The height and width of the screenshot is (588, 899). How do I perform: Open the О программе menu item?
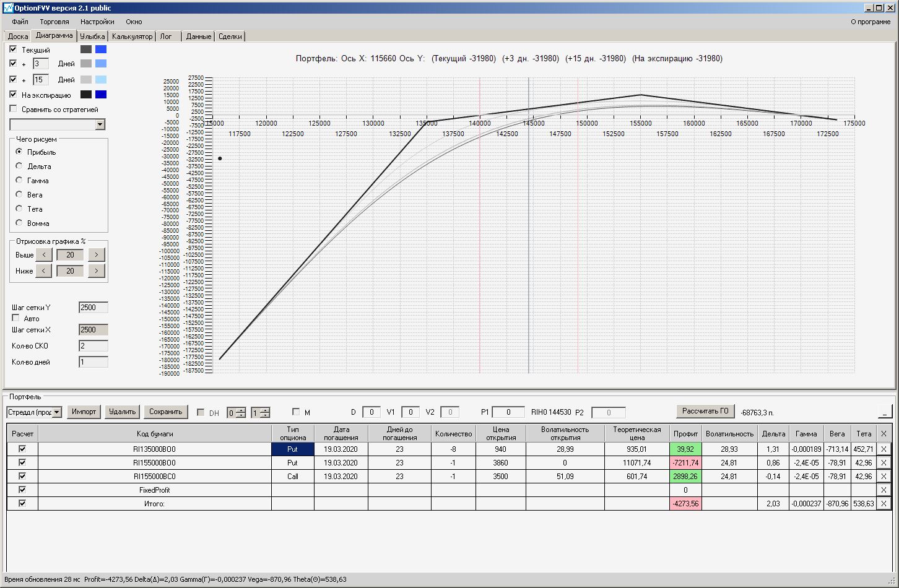tap(871, 22)
